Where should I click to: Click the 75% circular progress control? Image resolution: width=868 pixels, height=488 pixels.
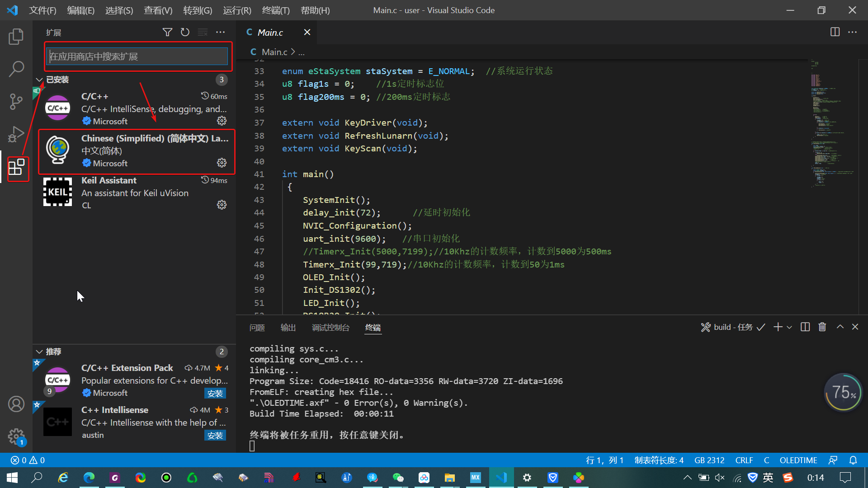click(x=843, y=392)
